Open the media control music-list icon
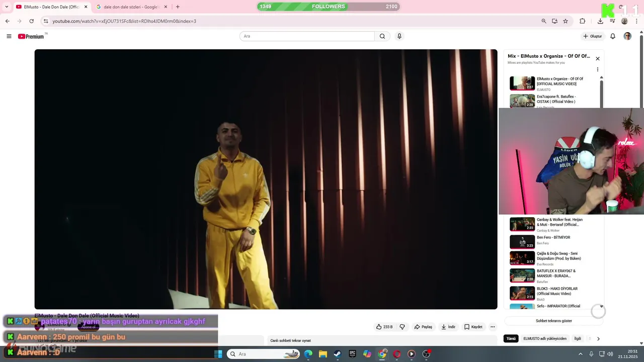The image size is (644, 362). click(612, 21)
